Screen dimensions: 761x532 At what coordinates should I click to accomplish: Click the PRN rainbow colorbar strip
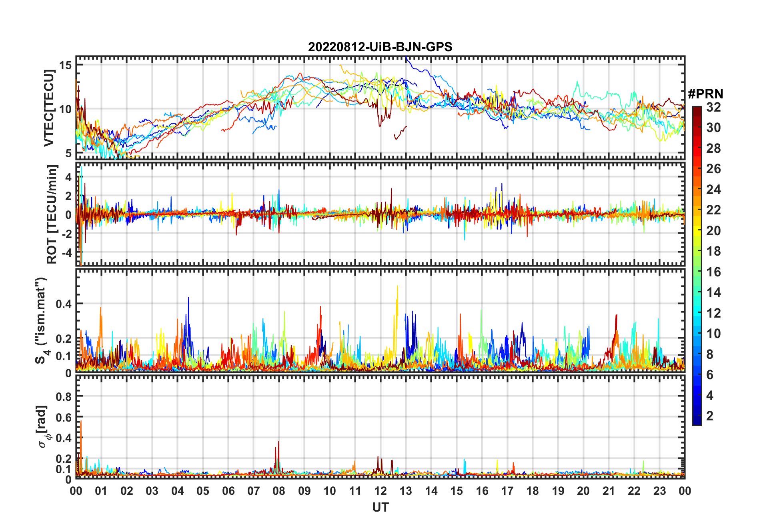click(697, 266)
